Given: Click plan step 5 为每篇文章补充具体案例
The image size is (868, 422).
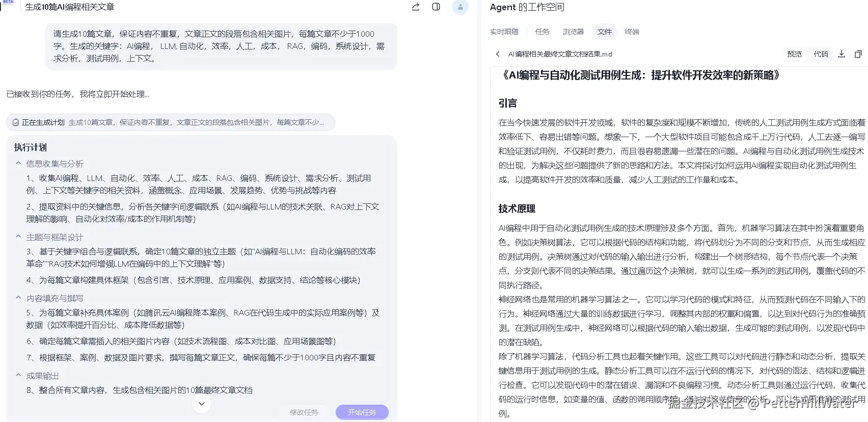Looking at the screenshot, I should pos(203,319).
